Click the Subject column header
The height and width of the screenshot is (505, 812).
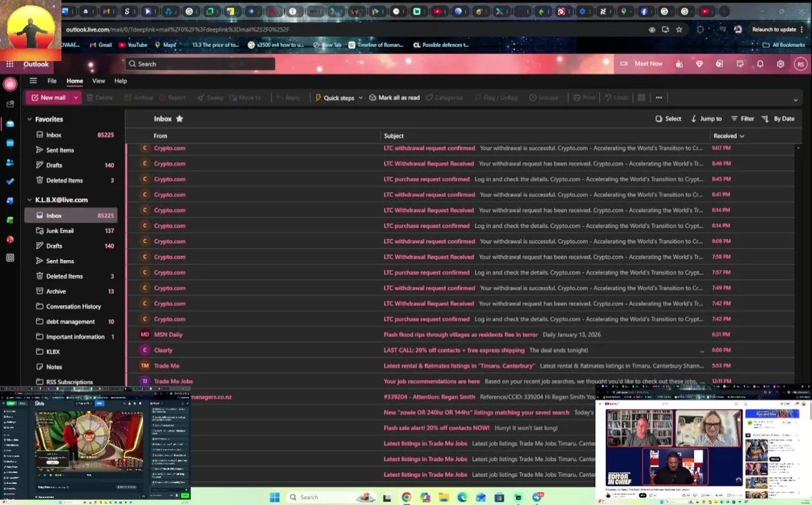394,135
